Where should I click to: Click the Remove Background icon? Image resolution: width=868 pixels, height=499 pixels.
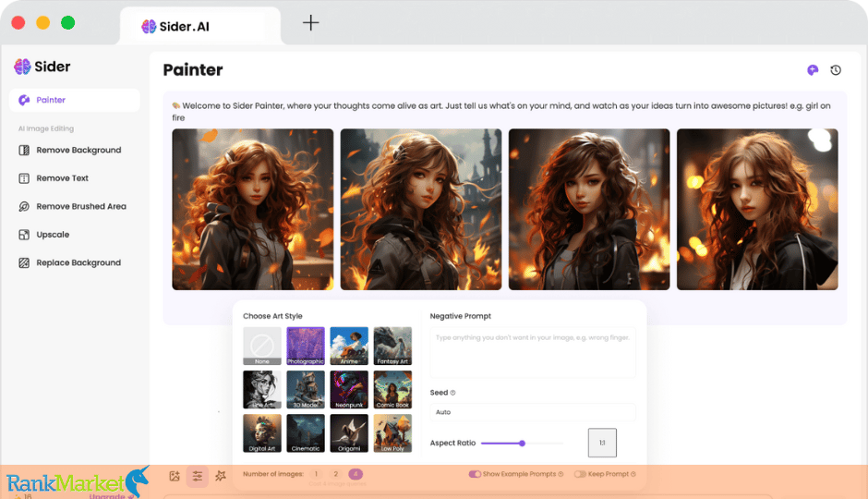[24, 150]
